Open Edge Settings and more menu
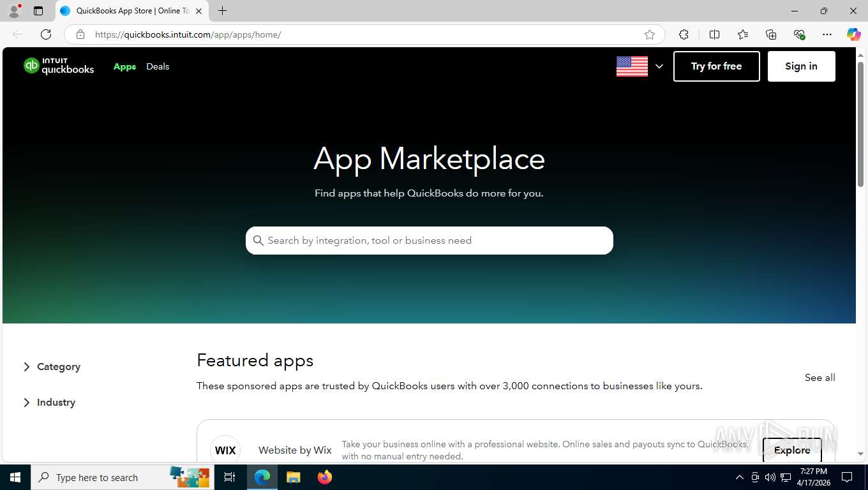The width and height of the screenshot is (868, 490). (827, 34)
